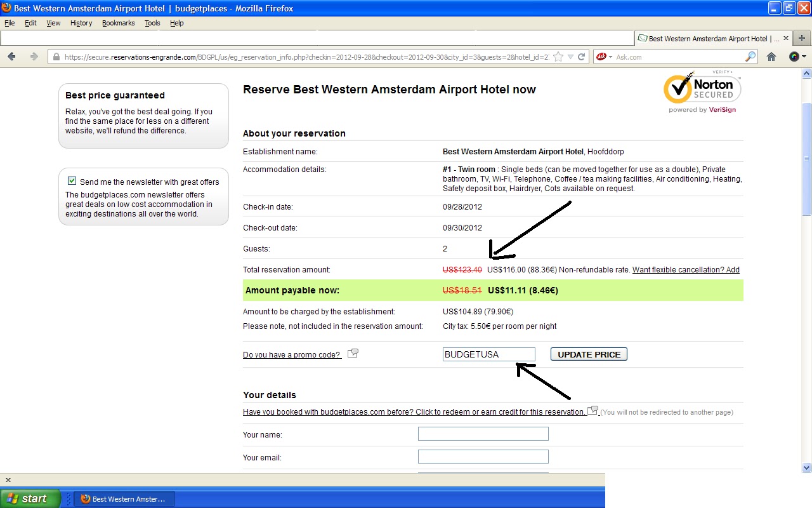Select the Best Western Amster... Firefox taskbar button
Screen dimensions: 812x508
[x=124, y=499]
